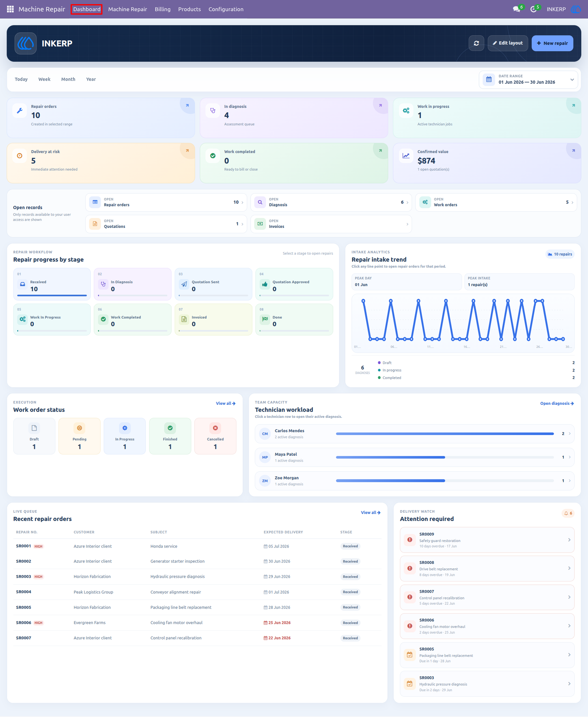Click the refresh dashboard icon button
Screen dimensions: 588x717
click(476, 43)
